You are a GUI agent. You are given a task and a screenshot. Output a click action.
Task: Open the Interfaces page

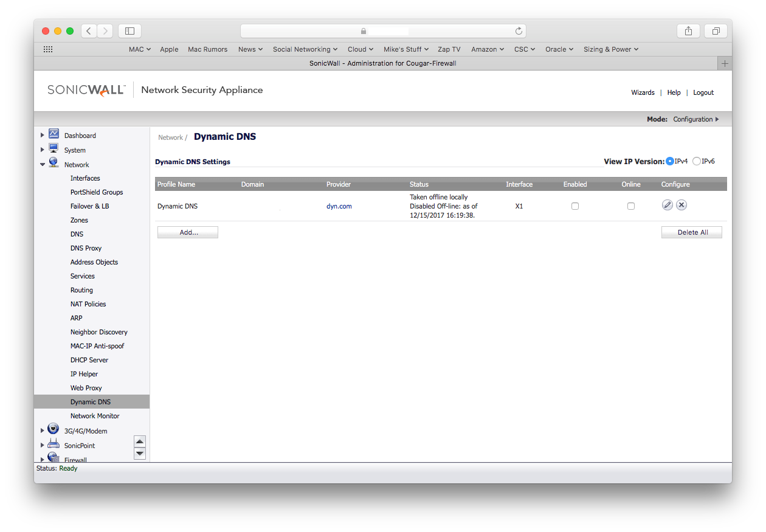85,178
